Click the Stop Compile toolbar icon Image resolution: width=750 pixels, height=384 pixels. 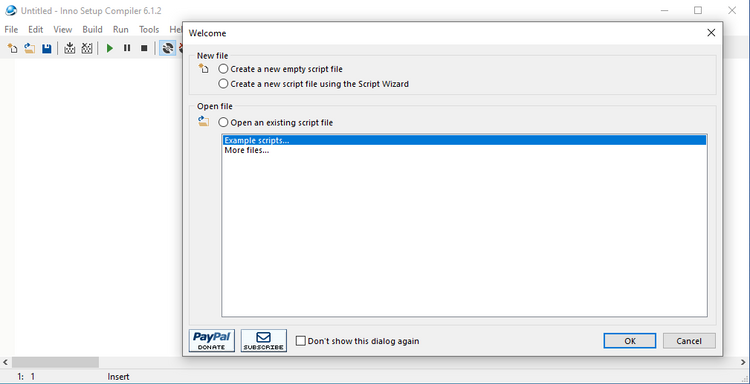(x=87, y=48)
